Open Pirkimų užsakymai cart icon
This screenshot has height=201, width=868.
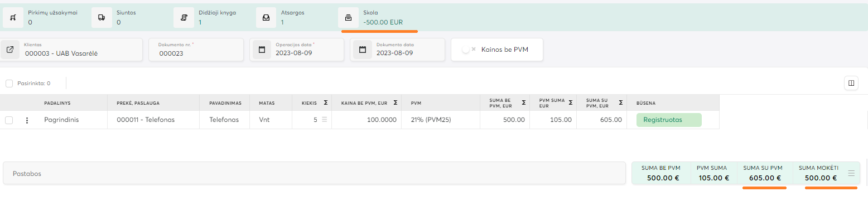point(13,17)
